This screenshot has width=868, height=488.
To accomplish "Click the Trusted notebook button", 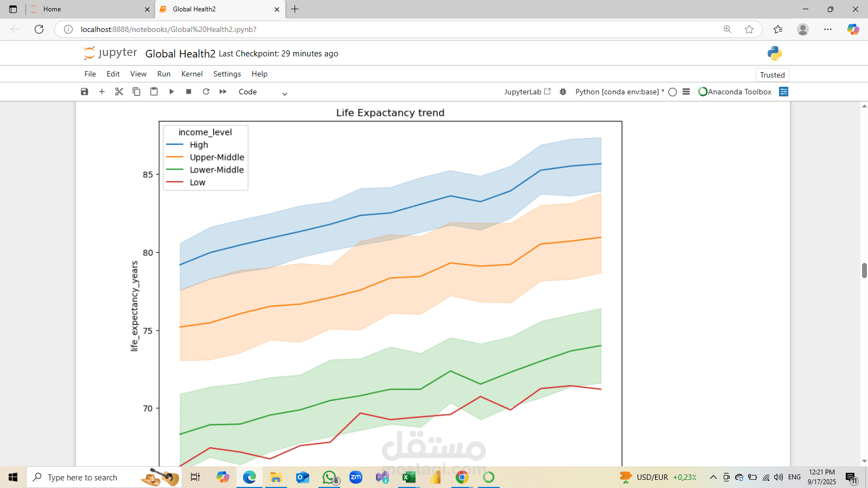I will click(773, 75).
